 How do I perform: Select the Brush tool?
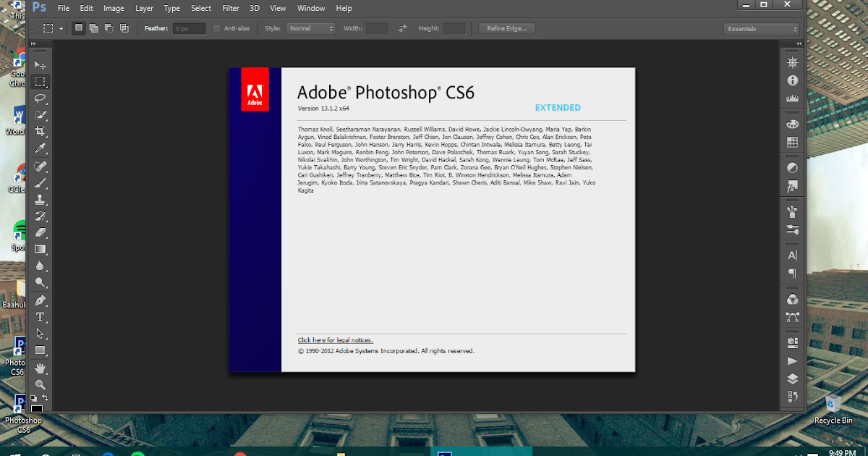pos(41,183)
